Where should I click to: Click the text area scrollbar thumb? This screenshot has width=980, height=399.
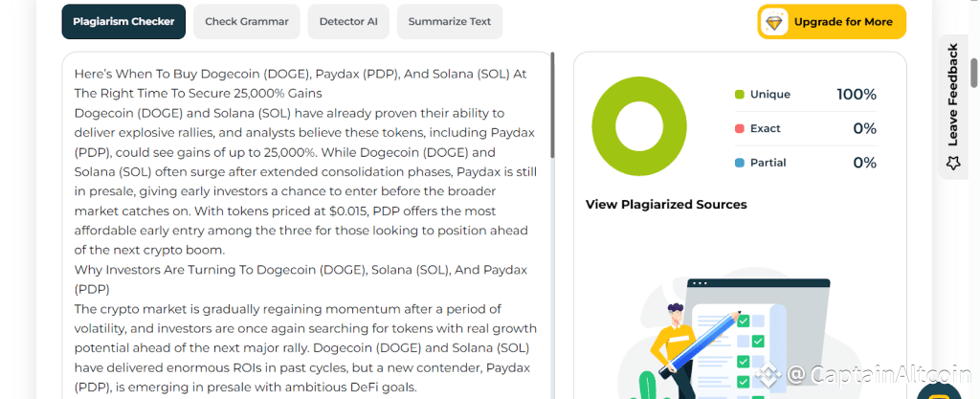(552, 105)
